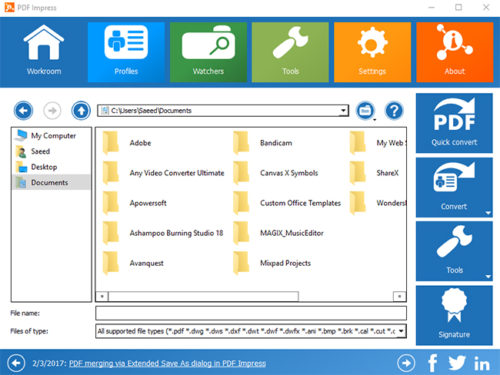
Task: Open the path dropdown for C:\Users\Saeed\Documents
Action: tap(343, 111)
